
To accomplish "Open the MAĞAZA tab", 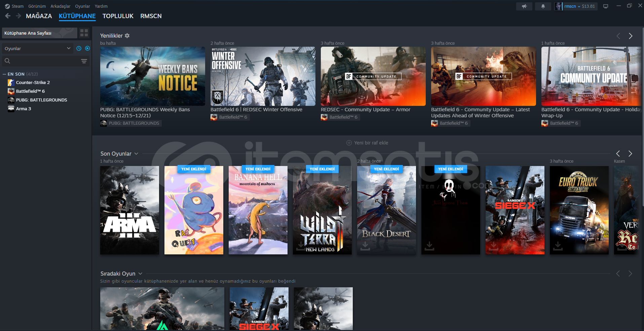I will click(x=39, y=16).
